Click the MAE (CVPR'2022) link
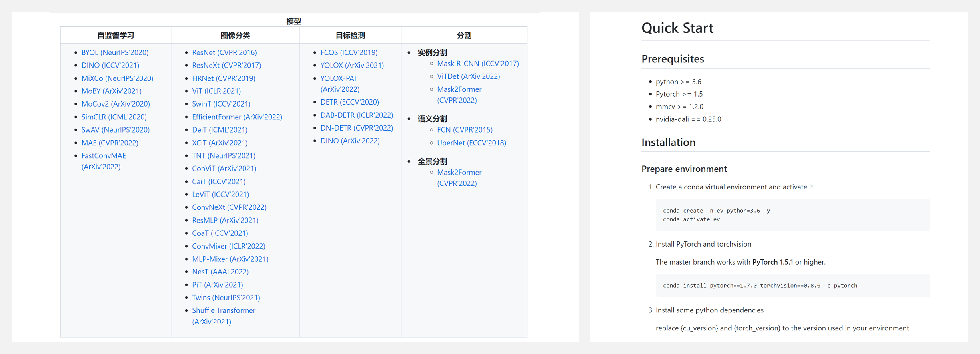Viewport: 980px width, 354px height. pyautogui.click(x=110, y=143)
